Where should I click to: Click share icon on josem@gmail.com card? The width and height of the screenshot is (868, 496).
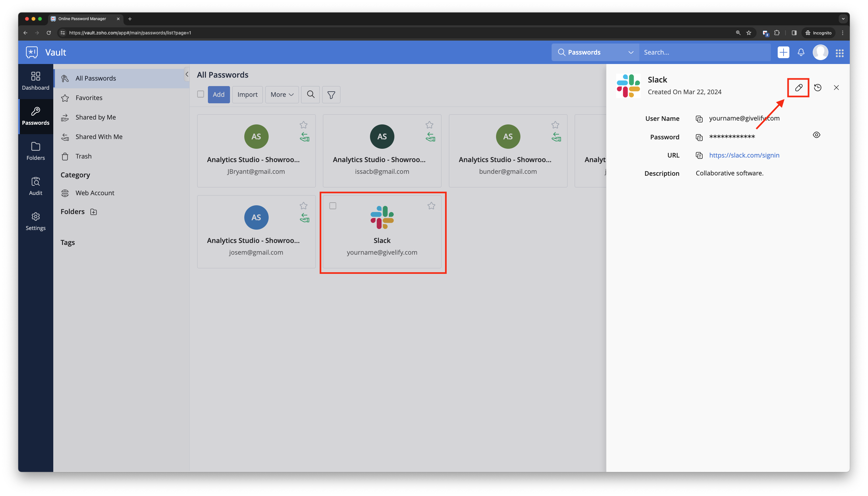pos(304,218)
